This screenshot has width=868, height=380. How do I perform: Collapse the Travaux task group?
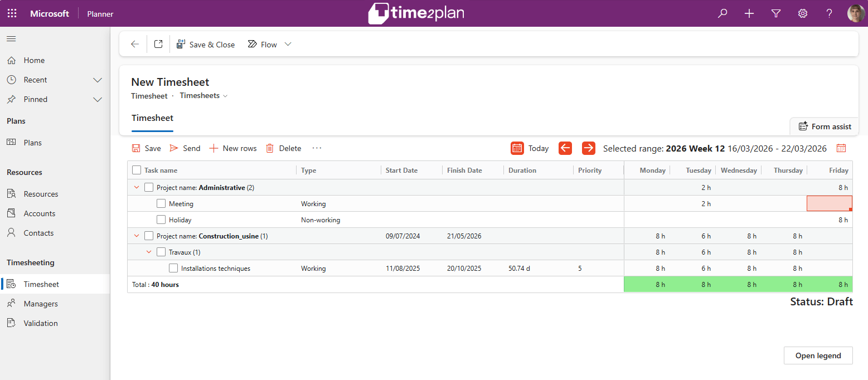149,252
